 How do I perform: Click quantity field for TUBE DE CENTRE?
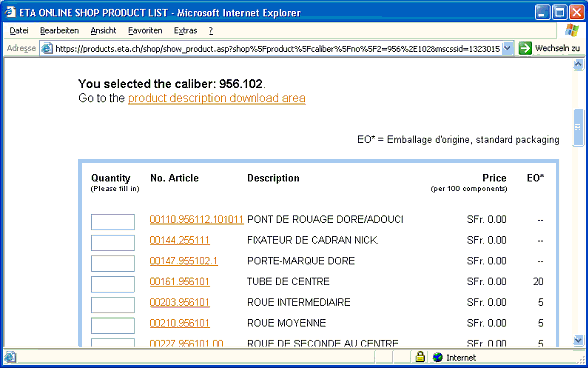(x=113, y=284)
